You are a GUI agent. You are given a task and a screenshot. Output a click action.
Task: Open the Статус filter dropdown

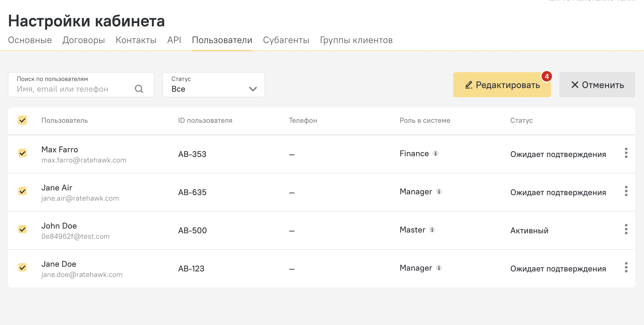click(214, 85)
